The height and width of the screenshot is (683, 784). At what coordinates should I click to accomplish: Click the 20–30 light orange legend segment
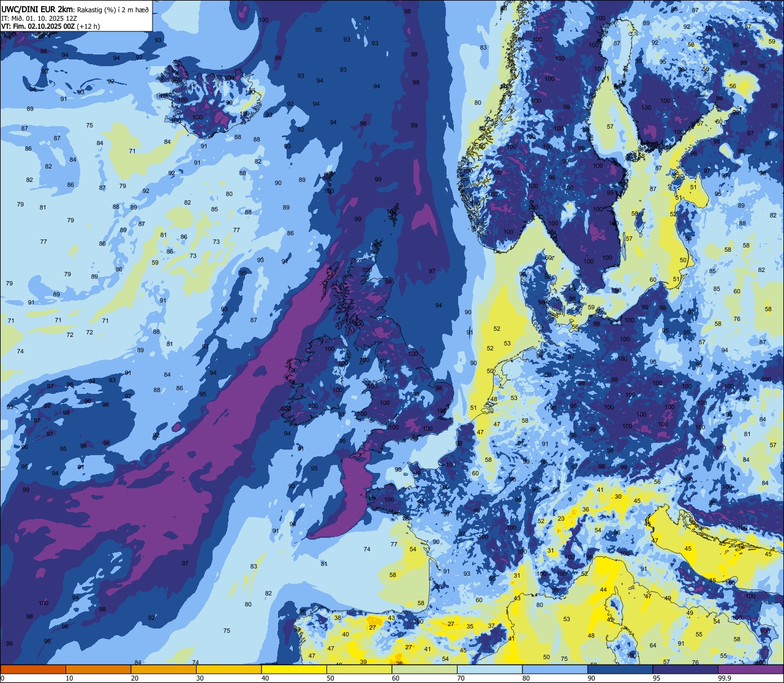164,669
